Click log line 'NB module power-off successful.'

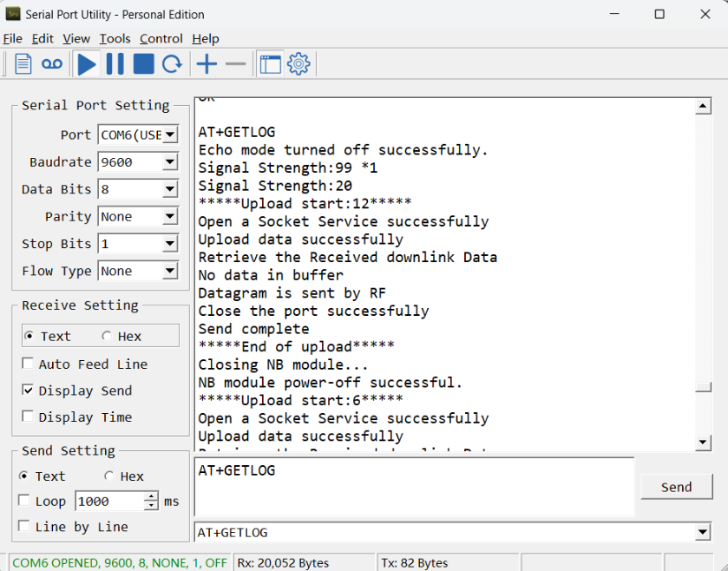331,383
